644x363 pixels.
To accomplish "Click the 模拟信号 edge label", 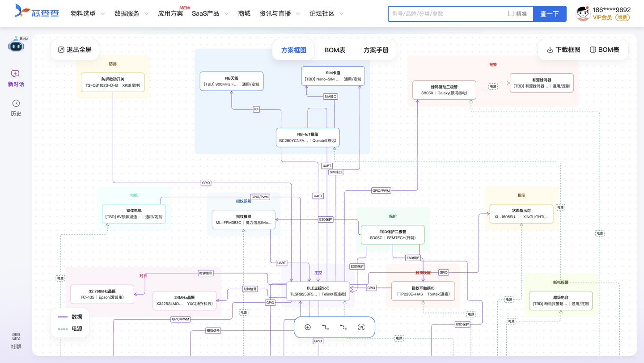I will [x=213, y=331].
